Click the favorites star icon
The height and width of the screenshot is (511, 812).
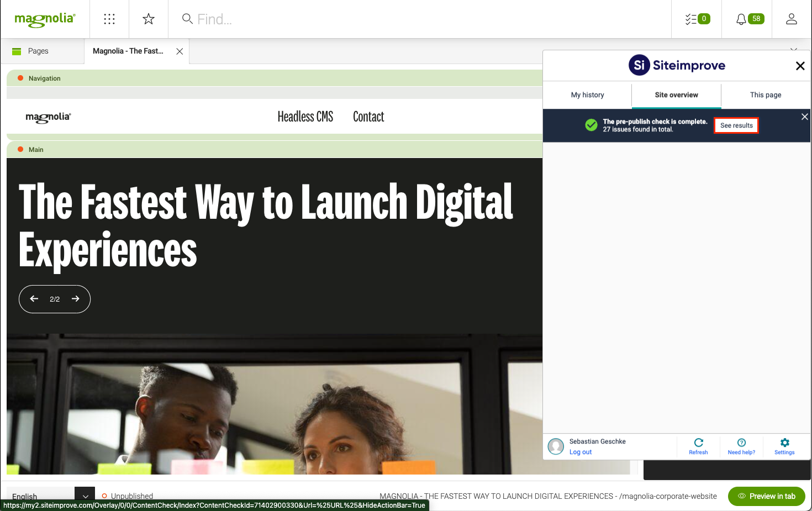tap(149, 19)
